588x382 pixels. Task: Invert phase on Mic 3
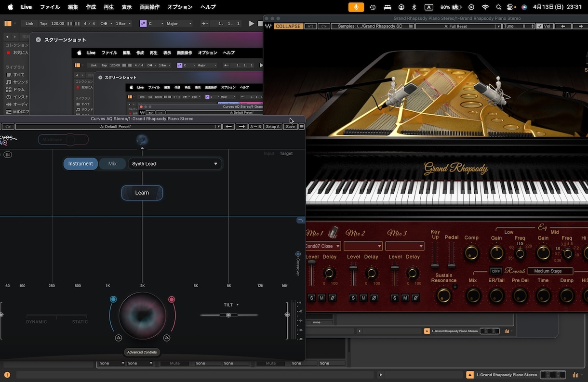pyautogui.click(x=416, y=298)
